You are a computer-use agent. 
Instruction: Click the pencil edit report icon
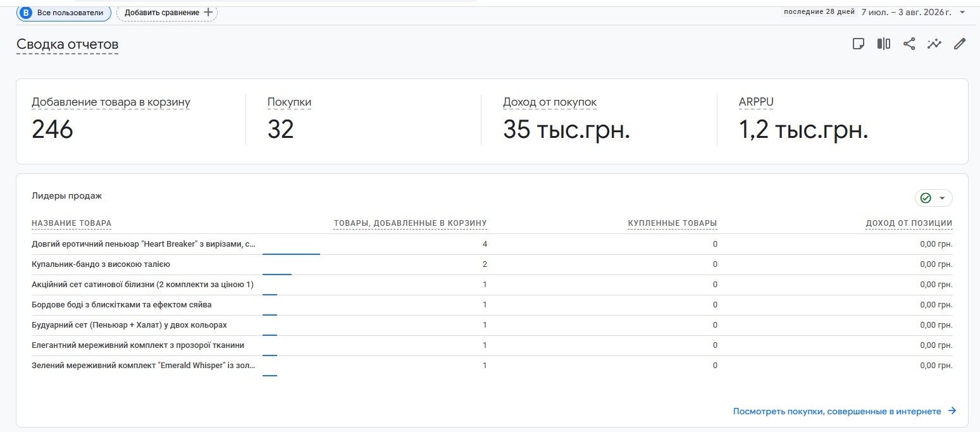(x=960, y=44)
